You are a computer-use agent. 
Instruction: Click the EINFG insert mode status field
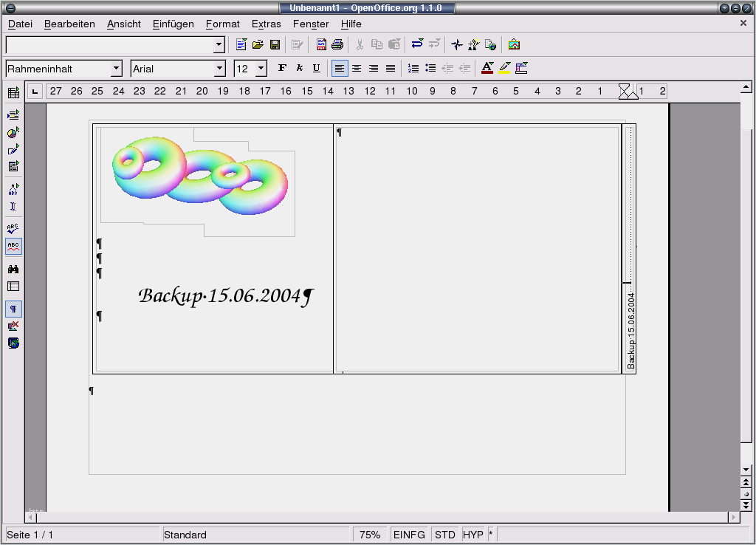(409, 535)
